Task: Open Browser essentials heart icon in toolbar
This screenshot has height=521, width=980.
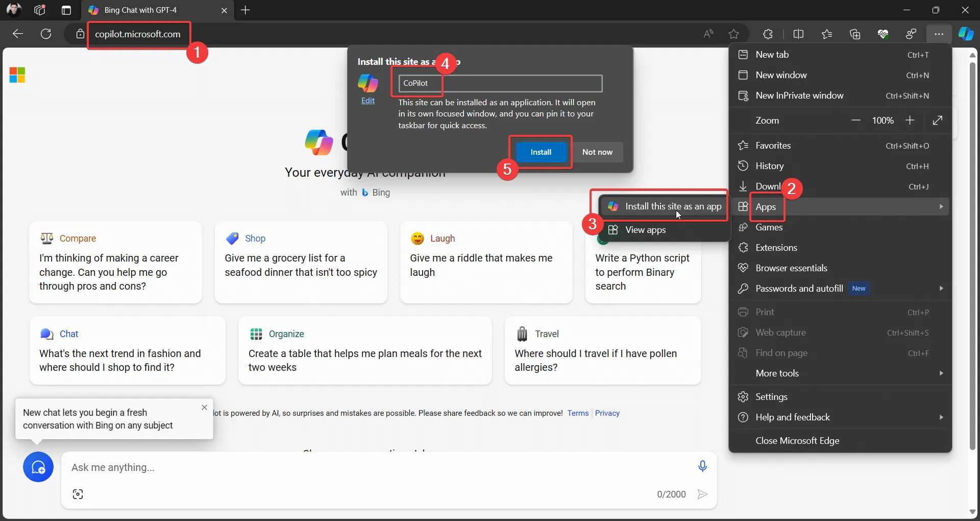Action: point(883,34)
